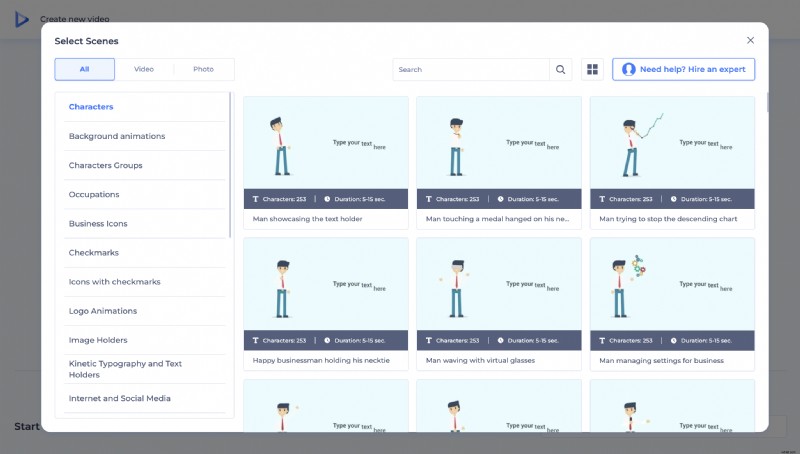Open Kinetic Typography and Text Holders
This screenshot has width=800, height=454.
point(125,369)
